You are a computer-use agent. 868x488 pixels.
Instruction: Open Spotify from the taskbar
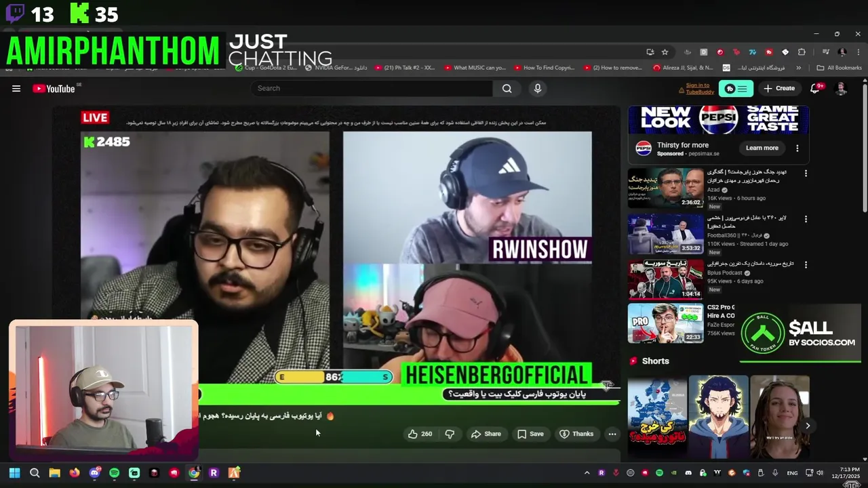tap(114, 472)
